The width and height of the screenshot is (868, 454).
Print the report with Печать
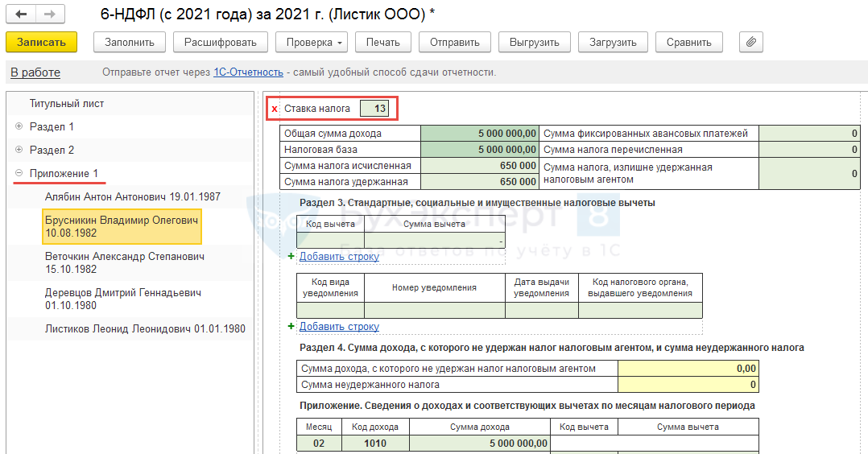(x=383, y=42)
